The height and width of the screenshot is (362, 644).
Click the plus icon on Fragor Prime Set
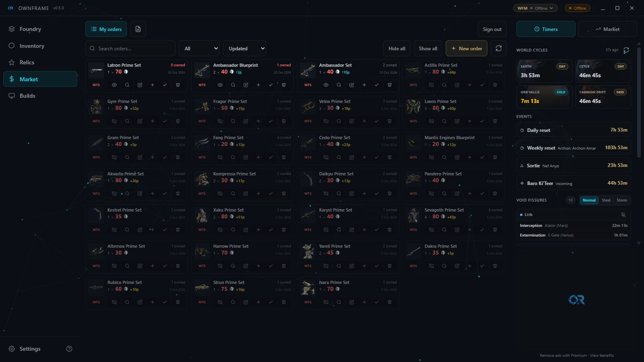(x=258, y=121)
